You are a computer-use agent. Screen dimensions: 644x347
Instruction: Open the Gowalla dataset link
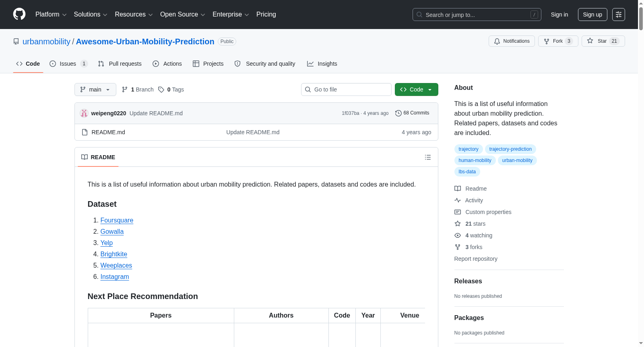click(112, 231)
